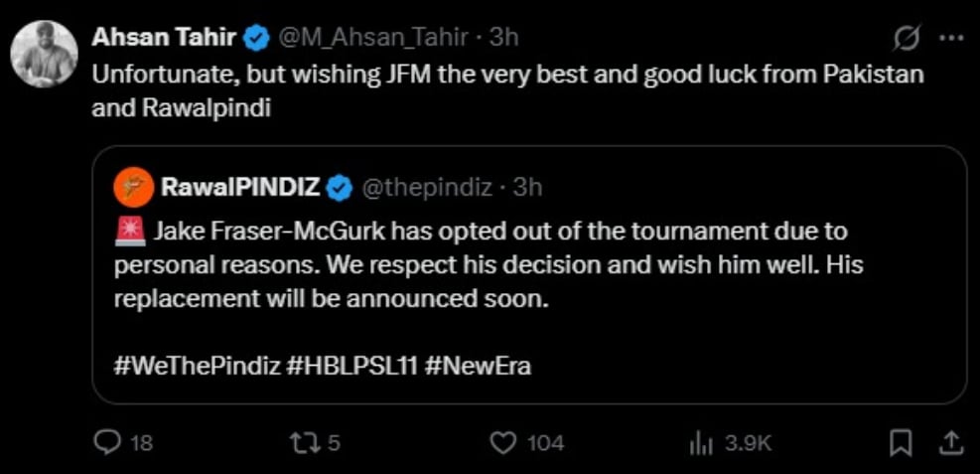
Task: Open the #NewEra hashtag
Action: (x=478, y=366)
